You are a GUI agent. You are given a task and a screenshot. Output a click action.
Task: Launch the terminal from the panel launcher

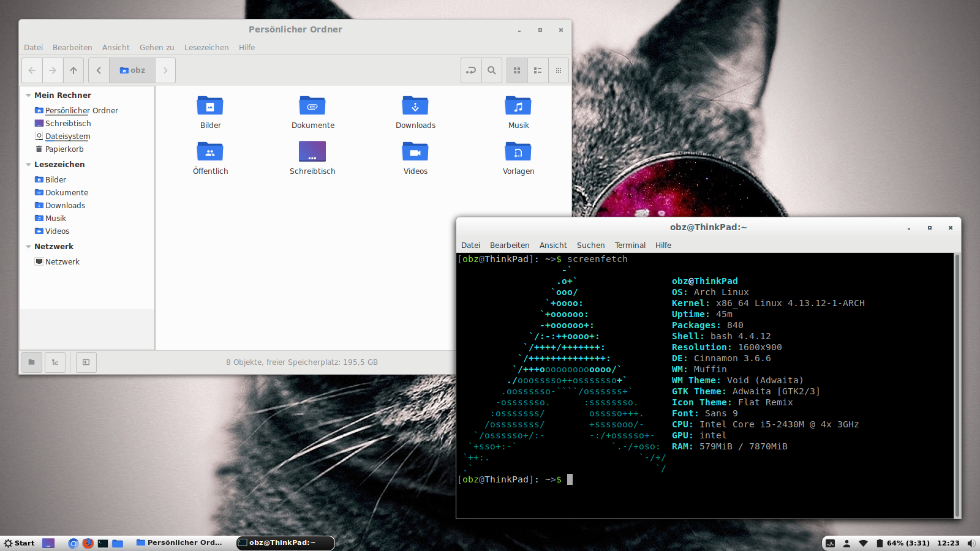[x=103, y=543]
